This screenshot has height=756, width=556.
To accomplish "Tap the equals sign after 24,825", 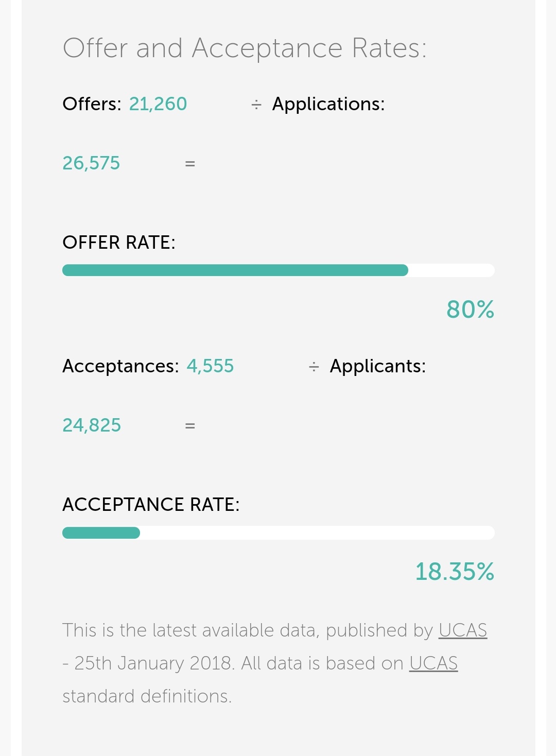I will tap(190, 426).
